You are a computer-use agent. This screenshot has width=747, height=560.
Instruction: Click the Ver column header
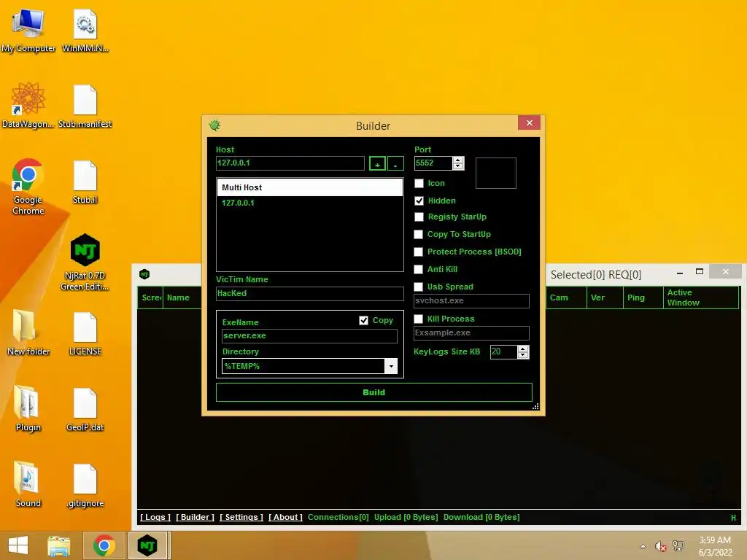(x=605, y=297)
